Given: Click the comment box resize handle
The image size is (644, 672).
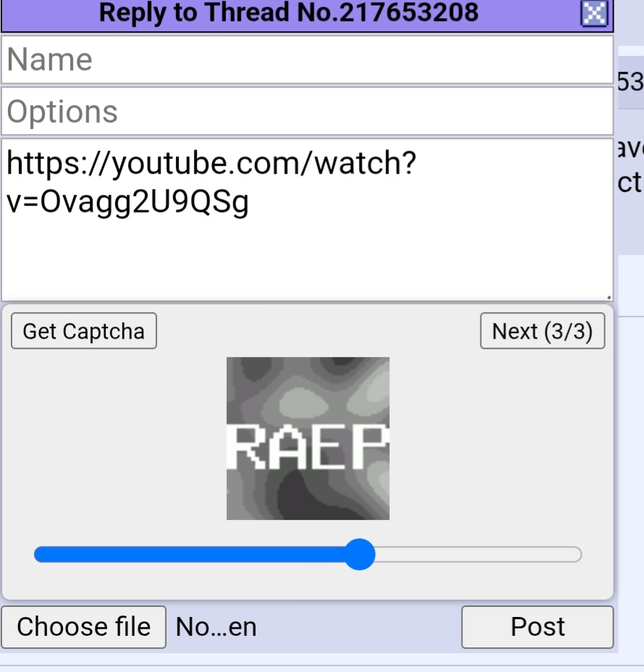Looking at the screenshot, I should (609, 297).
